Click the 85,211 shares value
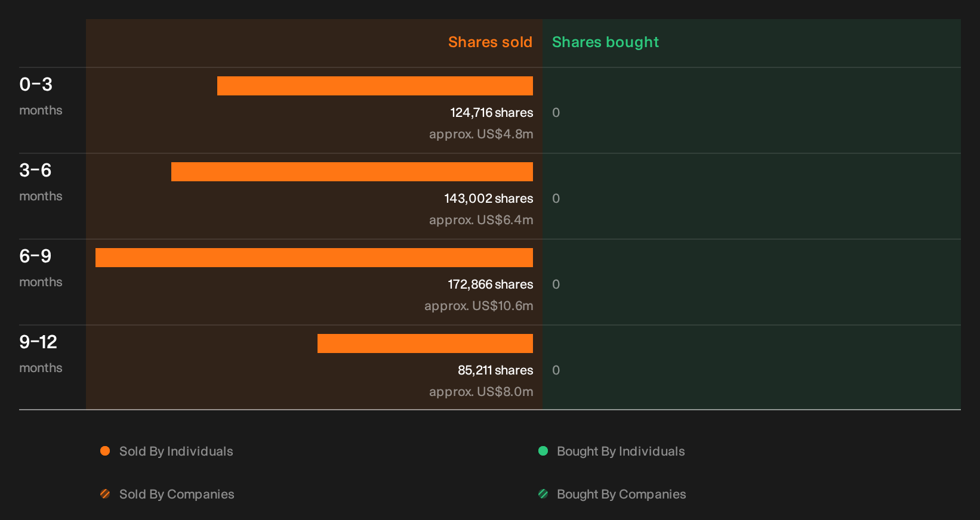The image size is (980, 520). pos(495,370)
